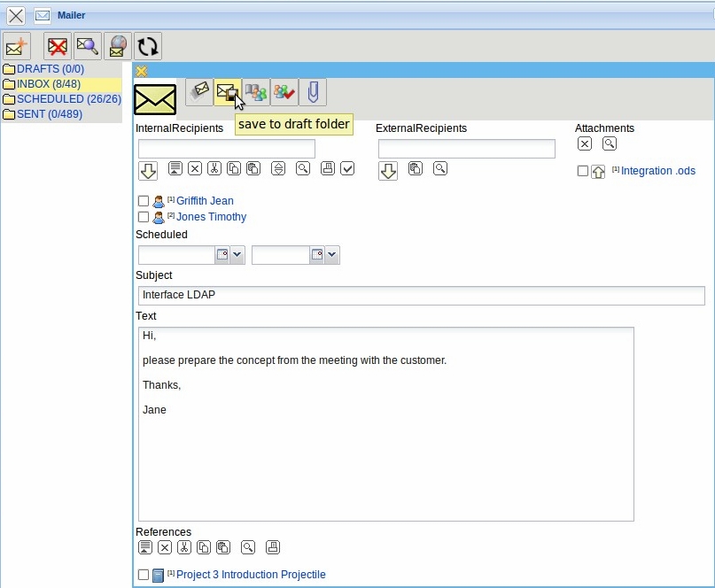Click the search mail magnifier icon

[x=88, y=46]
